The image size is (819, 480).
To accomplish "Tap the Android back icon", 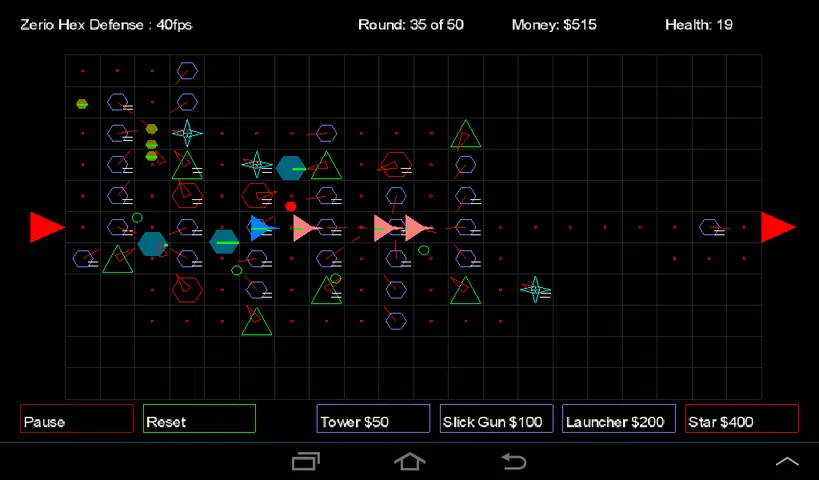I will click(x=514, y=461).
